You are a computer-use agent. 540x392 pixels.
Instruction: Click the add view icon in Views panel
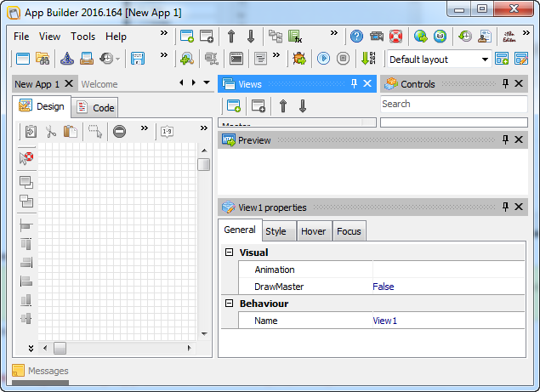(x=233, y=105)
